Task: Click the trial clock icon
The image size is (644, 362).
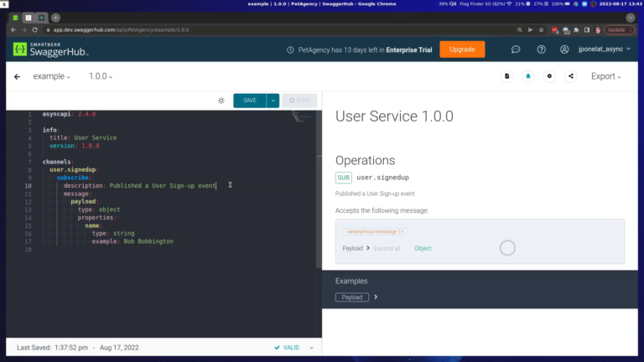Action: click(x=290, y=50)
